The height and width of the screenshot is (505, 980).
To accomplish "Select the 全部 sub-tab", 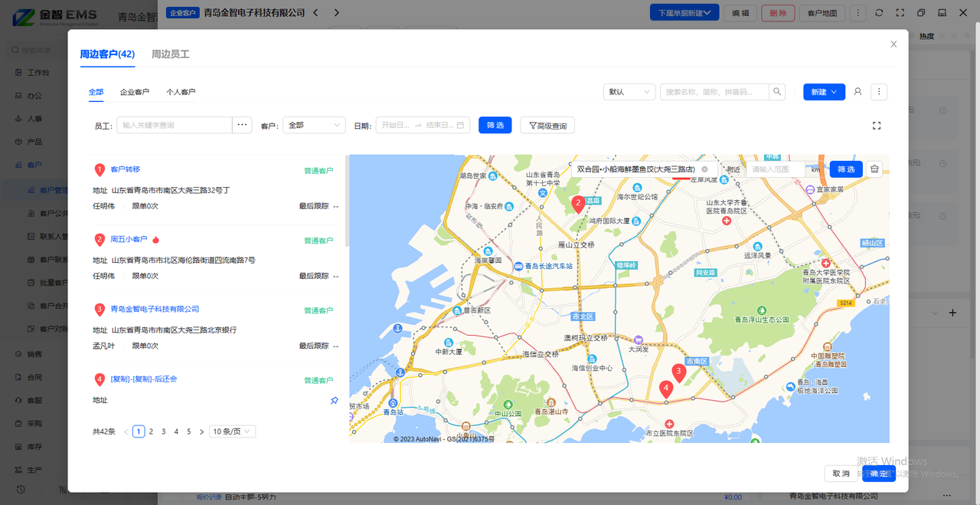I will pos(96,92).
